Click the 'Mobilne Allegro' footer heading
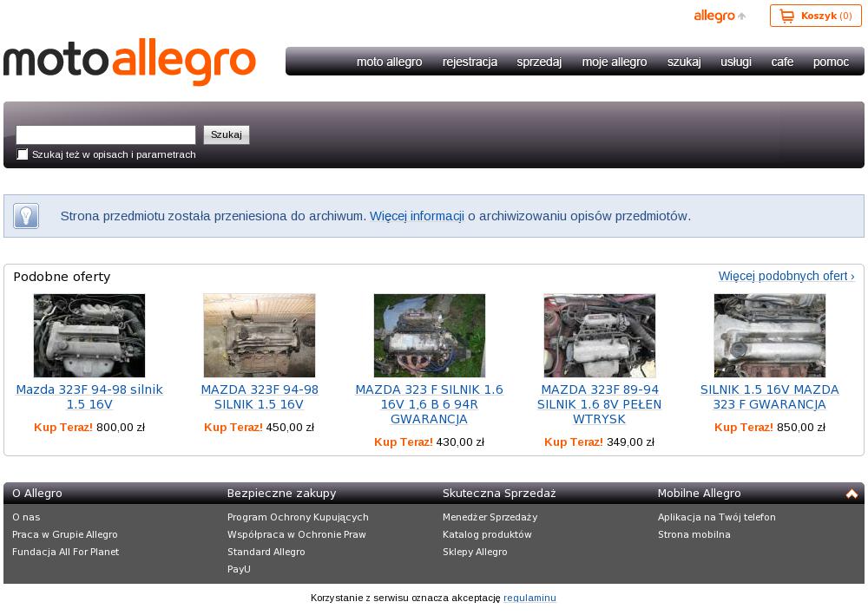The width and height of the screenshot is (868, 615). tap(699, 494)
